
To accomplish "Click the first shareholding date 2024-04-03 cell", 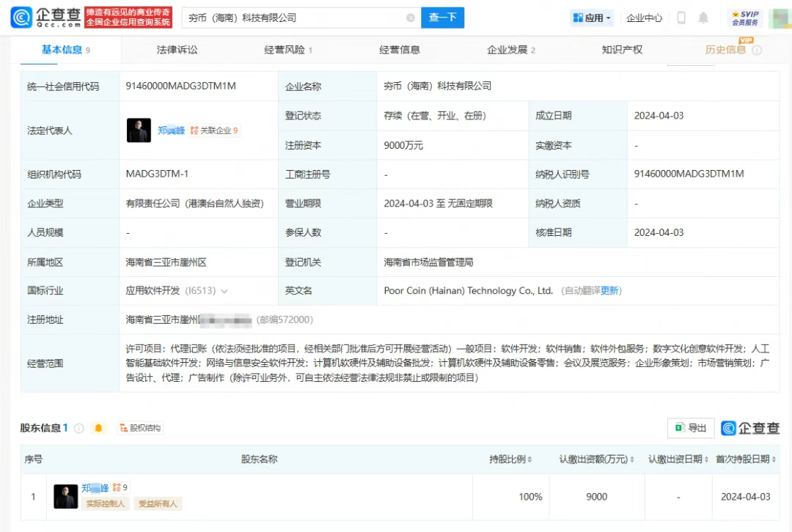I will [746, 497].
